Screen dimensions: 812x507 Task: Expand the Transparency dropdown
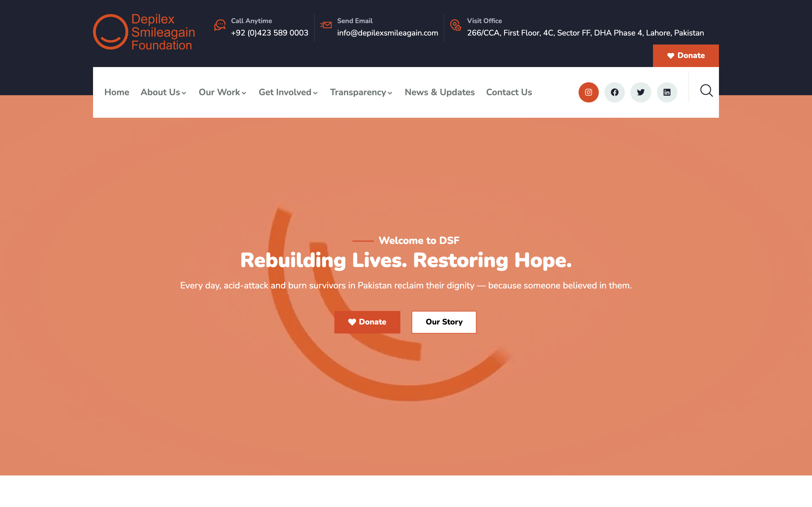point(361,92)
